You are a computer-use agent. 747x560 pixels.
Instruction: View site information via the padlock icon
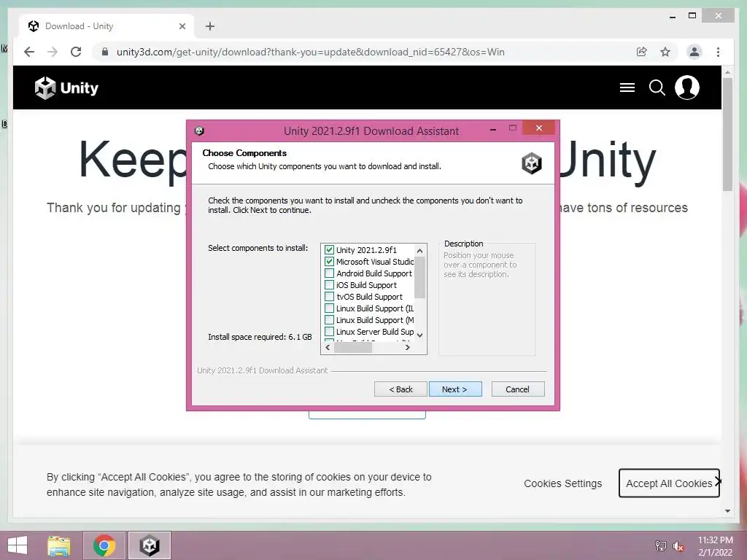point(105,52)
